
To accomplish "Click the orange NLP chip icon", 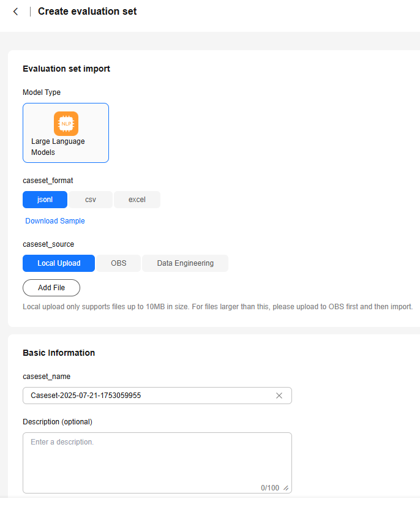I will tap(66, 124).
